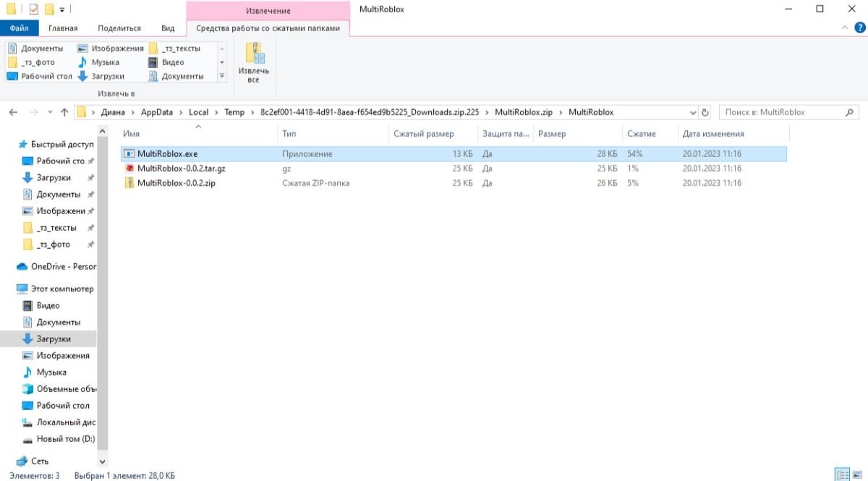Click the navigation pane scrollbar down arrow

(x=102, y=461)
